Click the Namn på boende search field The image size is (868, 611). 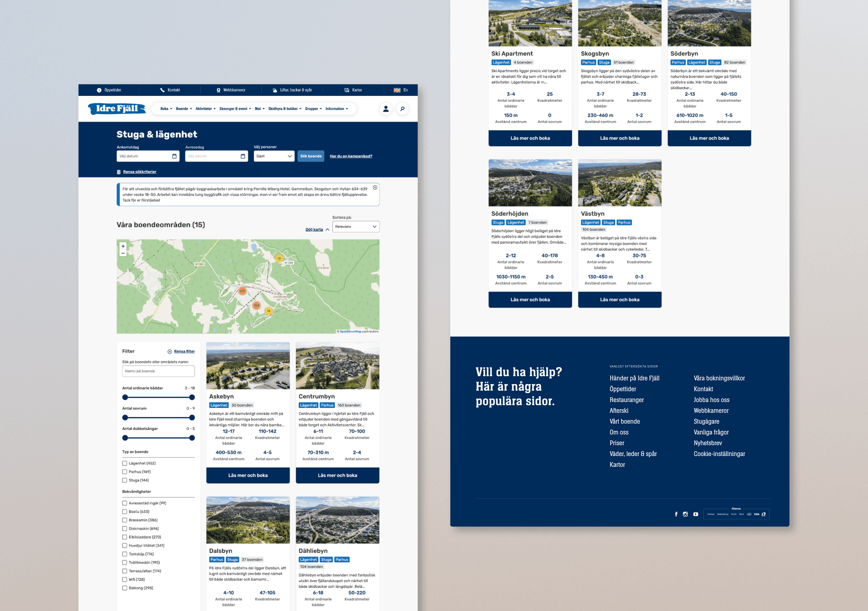[x=159, y=371]
